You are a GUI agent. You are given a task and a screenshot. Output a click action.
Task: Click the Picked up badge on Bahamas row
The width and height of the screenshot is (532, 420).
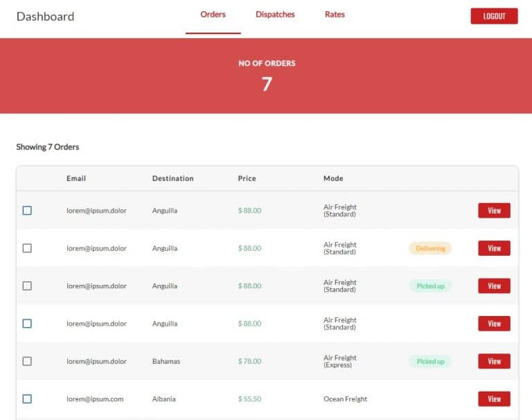pos(430,361)
